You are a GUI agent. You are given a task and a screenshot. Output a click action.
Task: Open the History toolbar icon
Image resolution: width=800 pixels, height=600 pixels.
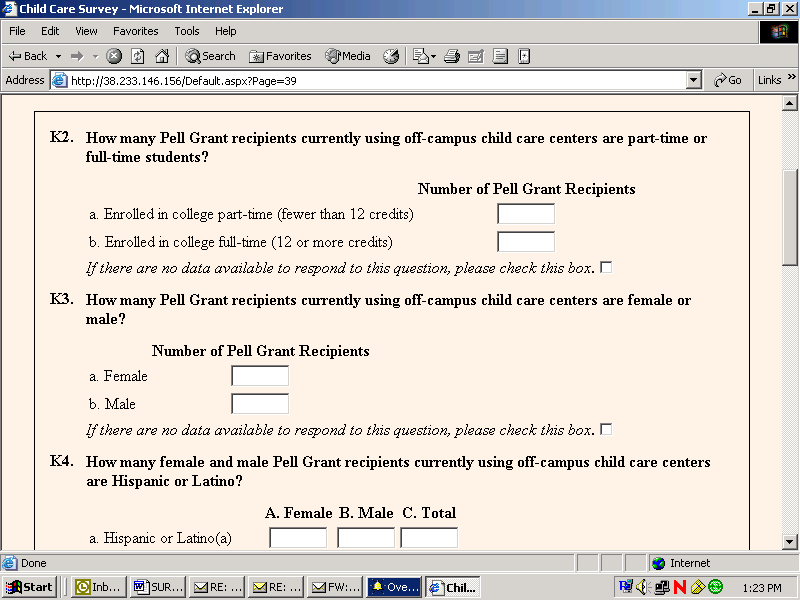click(391, 56)
